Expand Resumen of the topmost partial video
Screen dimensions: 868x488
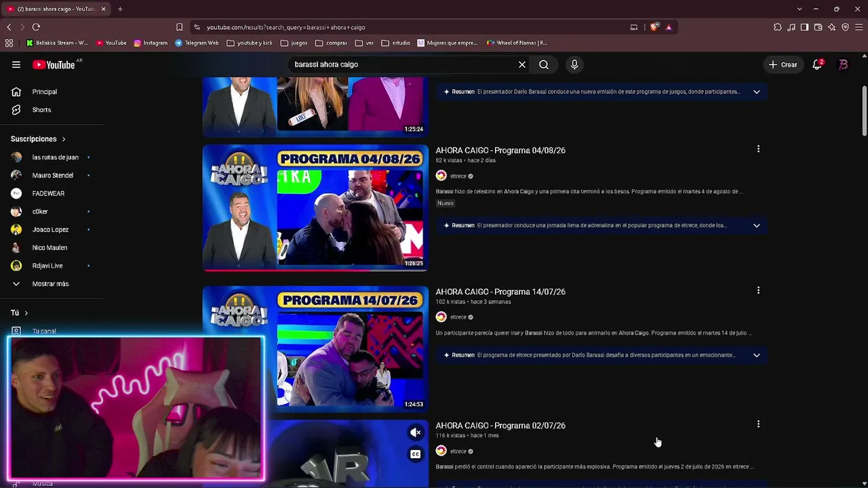pos(756,91)
